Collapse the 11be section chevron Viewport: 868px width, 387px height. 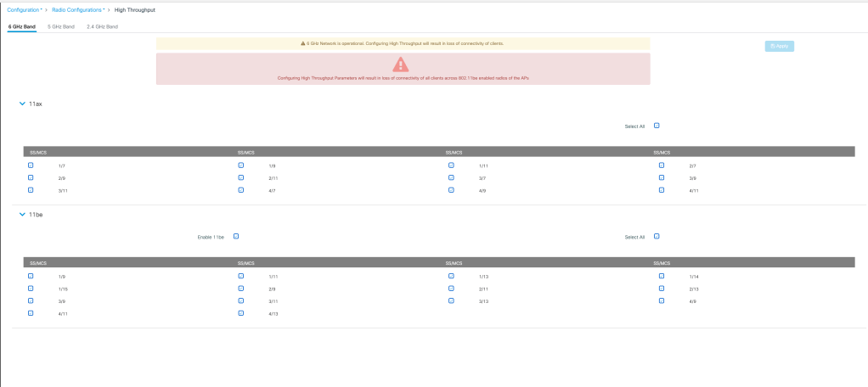(x=23, y=215)
